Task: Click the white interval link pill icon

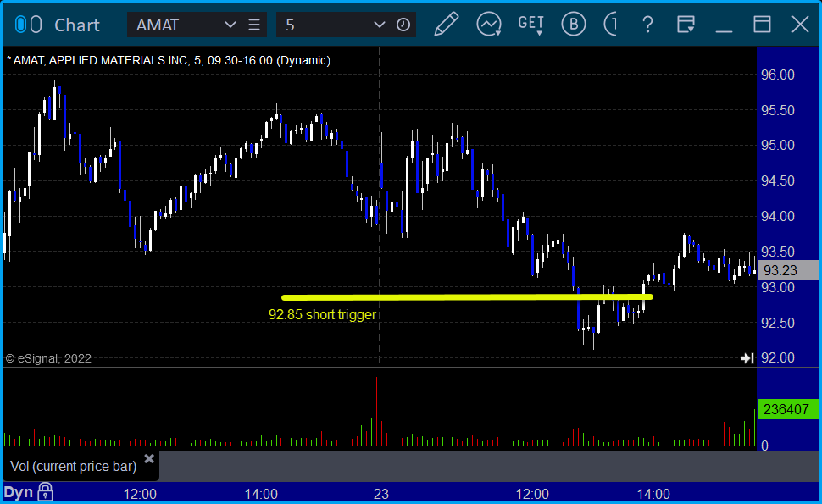Action: pos(36,25)
